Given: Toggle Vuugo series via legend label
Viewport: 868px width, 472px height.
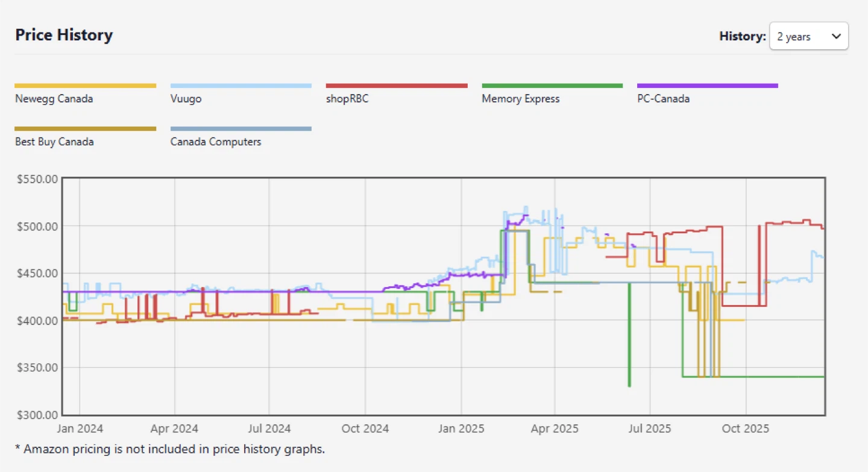Looking at the screenshot, I should click(186, 99).
